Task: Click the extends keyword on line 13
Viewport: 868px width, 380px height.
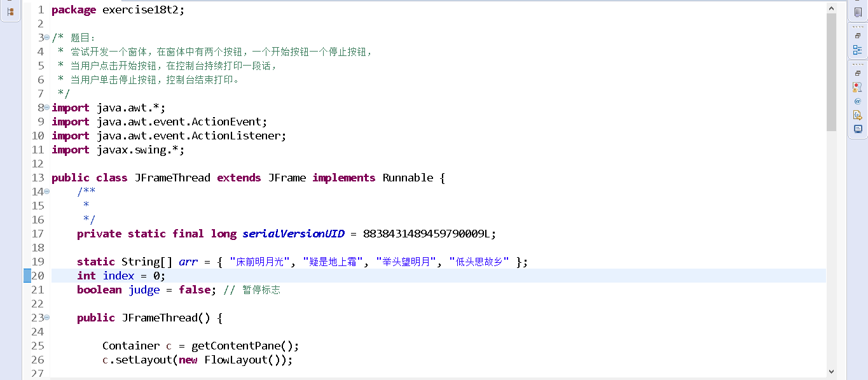Action: pyautogui.click(x=239, y=178)
